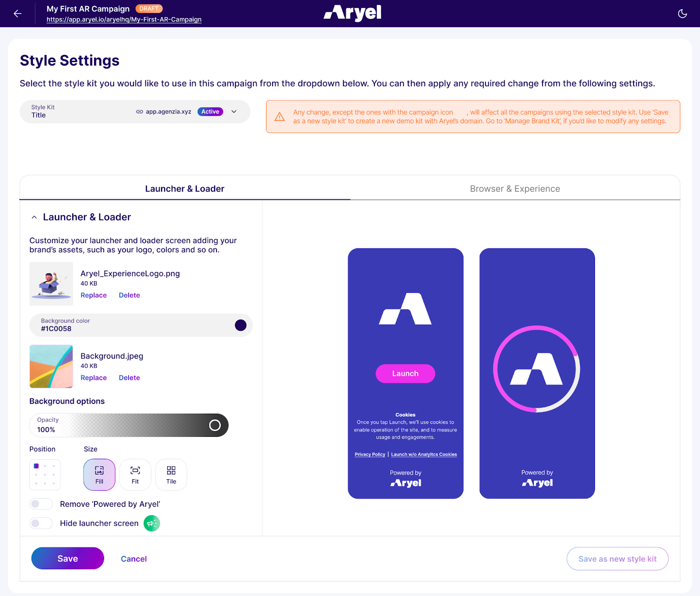This screenshot has height=596, width=700.
Task: Click 'My First AR Campaign' title
Action: pos(88,9)
